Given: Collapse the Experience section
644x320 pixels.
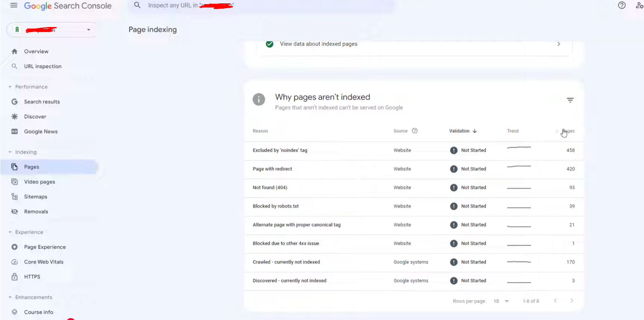Looking at the screenshot, I should click(10, 232).
